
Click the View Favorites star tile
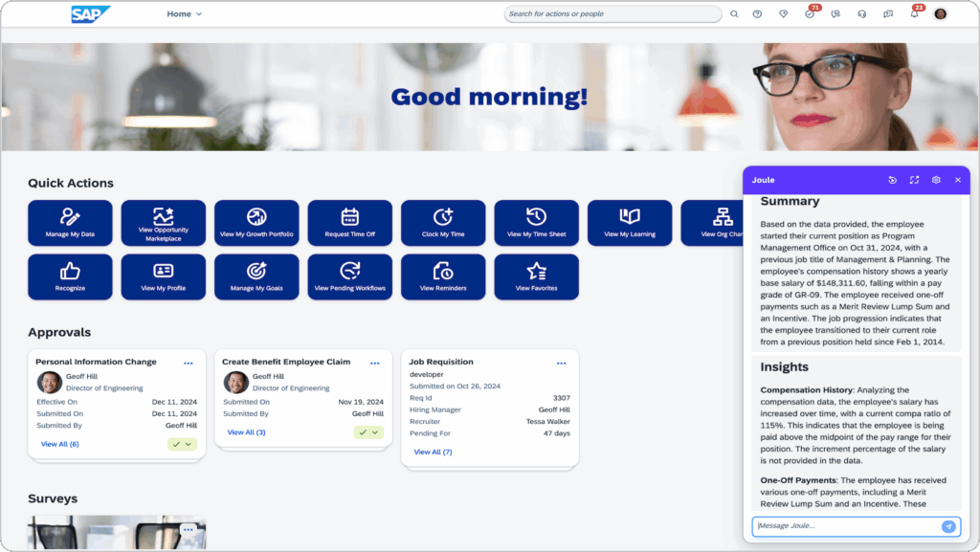(536, 276)
